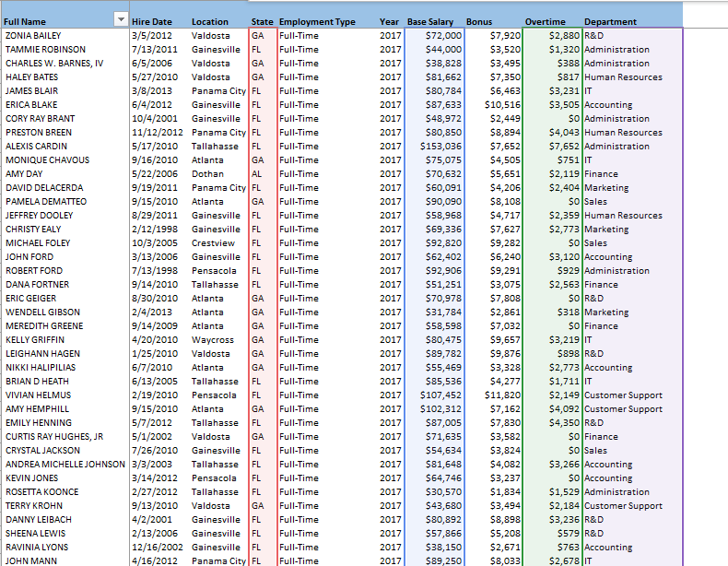Click the Crestview location cell
Image resolution: width=728 pixels, height=566 pixels.
coord(213,243)
